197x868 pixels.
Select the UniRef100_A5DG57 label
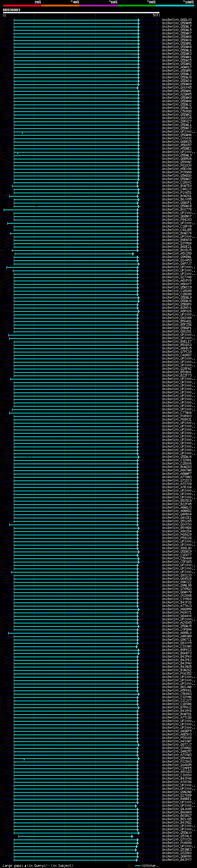[x=176, y=145]
